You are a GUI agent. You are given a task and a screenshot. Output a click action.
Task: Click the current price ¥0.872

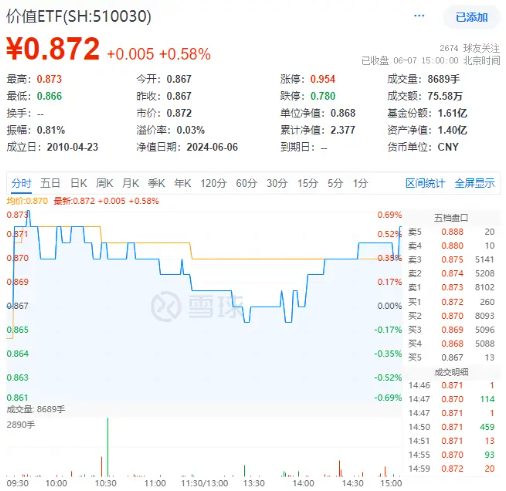click(53, 49)
